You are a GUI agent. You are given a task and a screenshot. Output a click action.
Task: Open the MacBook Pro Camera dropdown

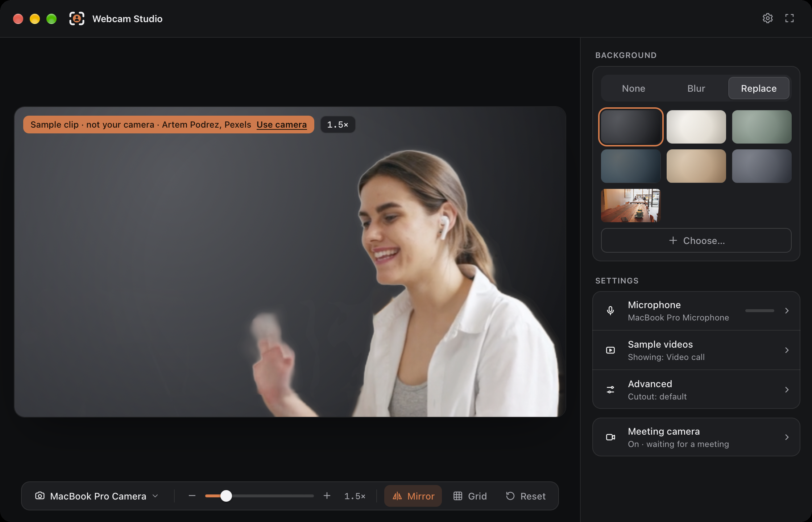(x=97, y=496)
